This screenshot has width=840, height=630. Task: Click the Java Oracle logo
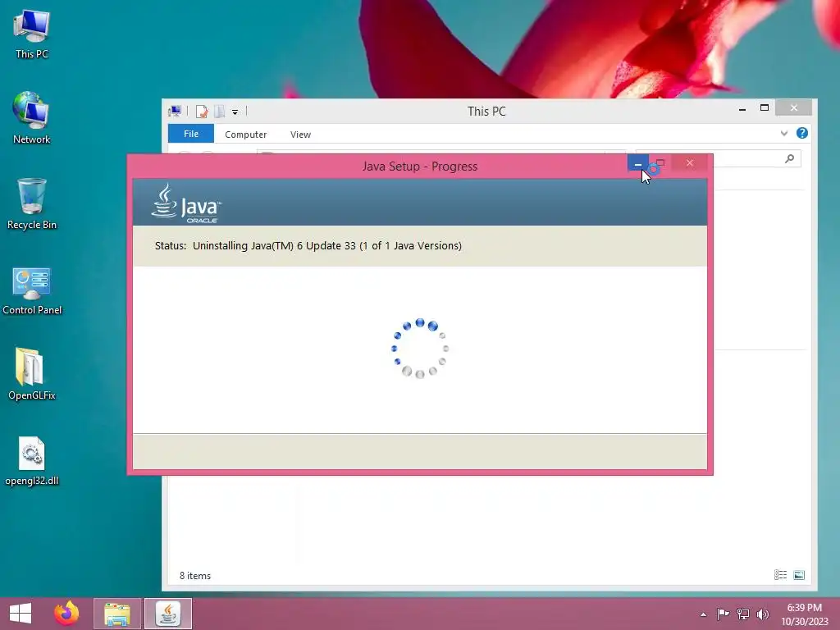[185, 203]
